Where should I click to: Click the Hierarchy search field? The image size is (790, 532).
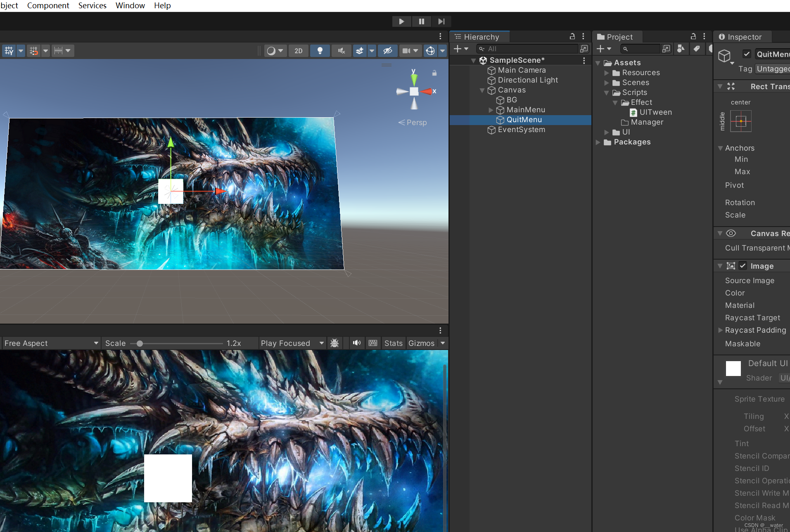click(x=527, y=49)
